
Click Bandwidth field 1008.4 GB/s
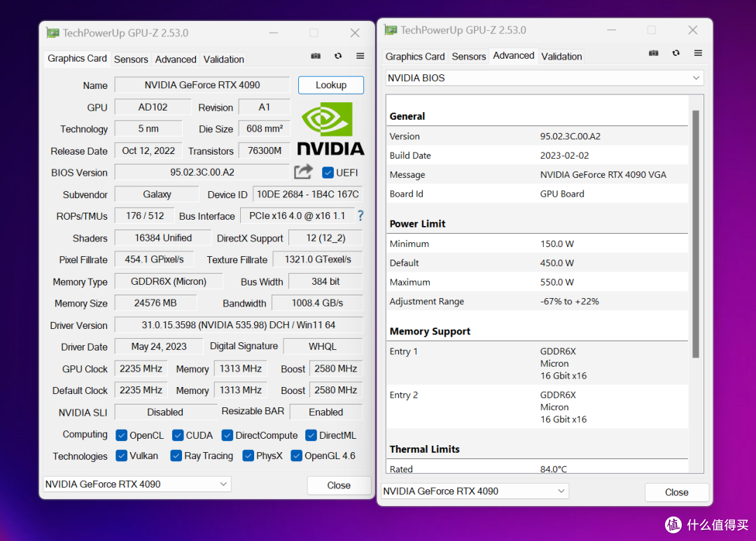pyautogui.click(x=317, y=303)
